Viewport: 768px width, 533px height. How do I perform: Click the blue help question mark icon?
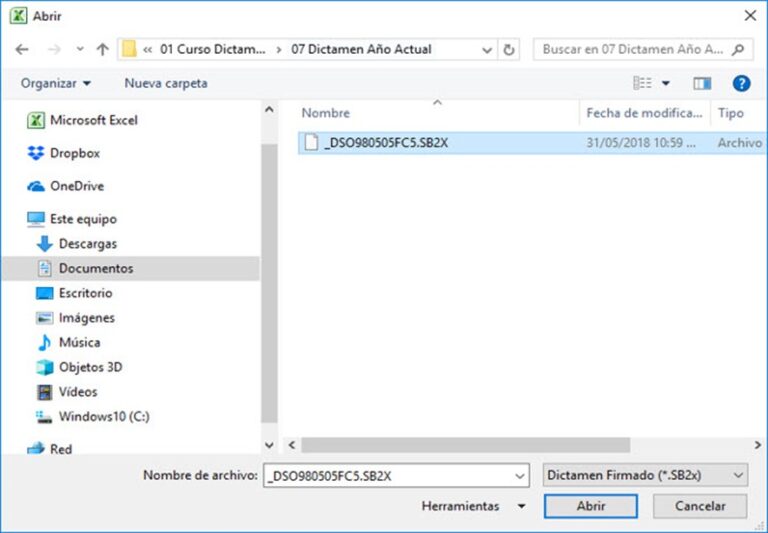741,83
